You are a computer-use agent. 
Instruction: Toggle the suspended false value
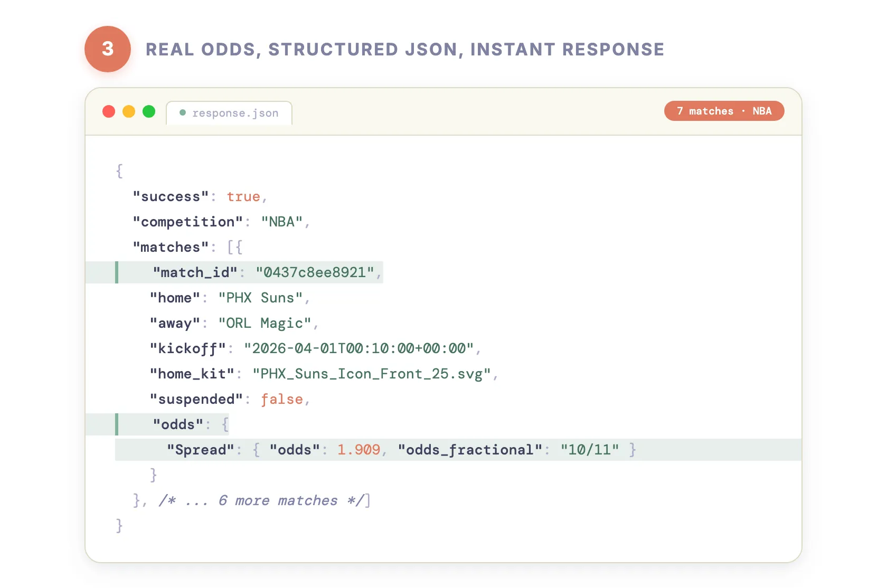[283, 399]
